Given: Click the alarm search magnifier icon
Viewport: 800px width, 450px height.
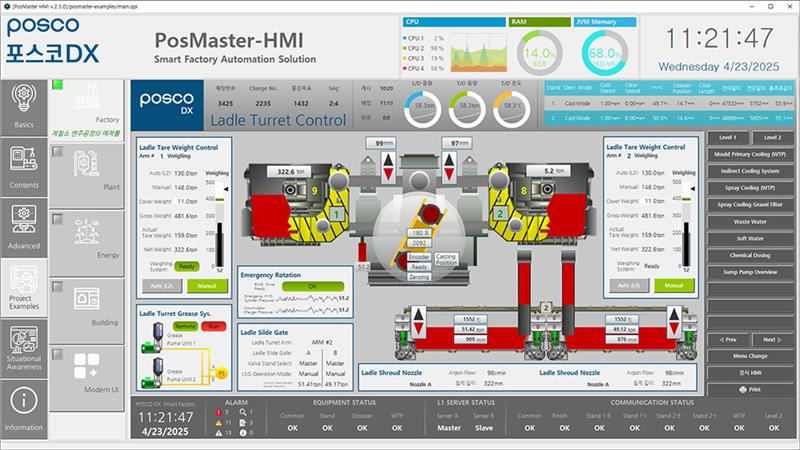Looking at the screenshot, I should [243, 412].
